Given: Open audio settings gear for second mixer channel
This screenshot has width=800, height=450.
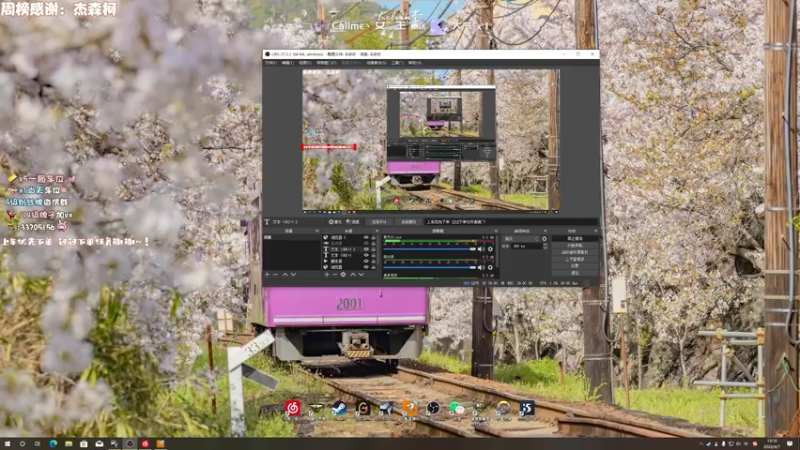Looking at the screenshot, I should 490,267.
